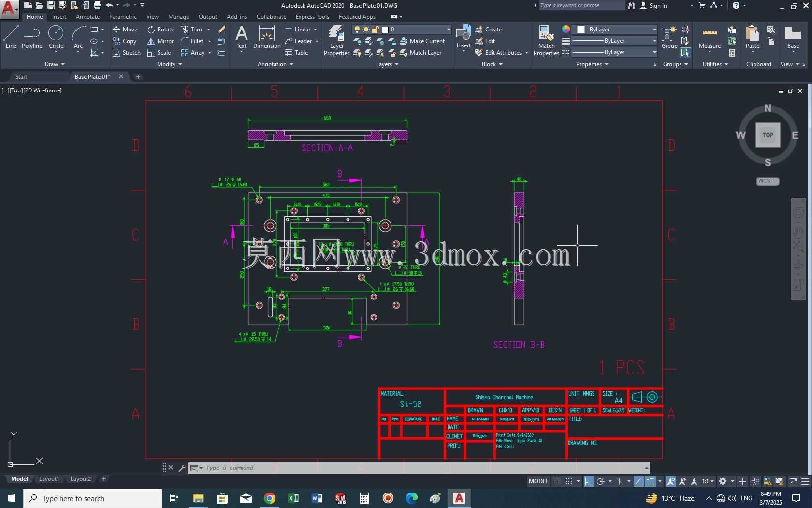Expand the Draw panel
This screenshot has width=812, height=508.
click(55, 64)
